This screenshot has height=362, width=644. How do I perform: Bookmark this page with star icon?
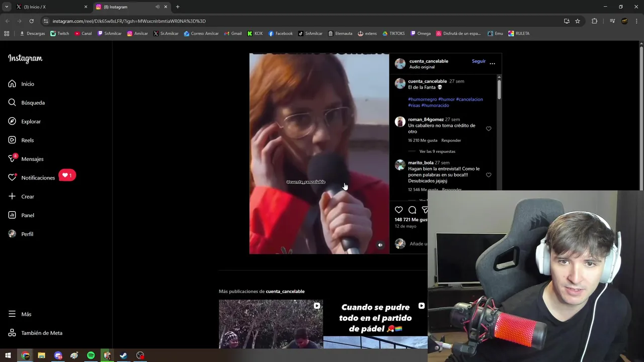coord(578,21)
